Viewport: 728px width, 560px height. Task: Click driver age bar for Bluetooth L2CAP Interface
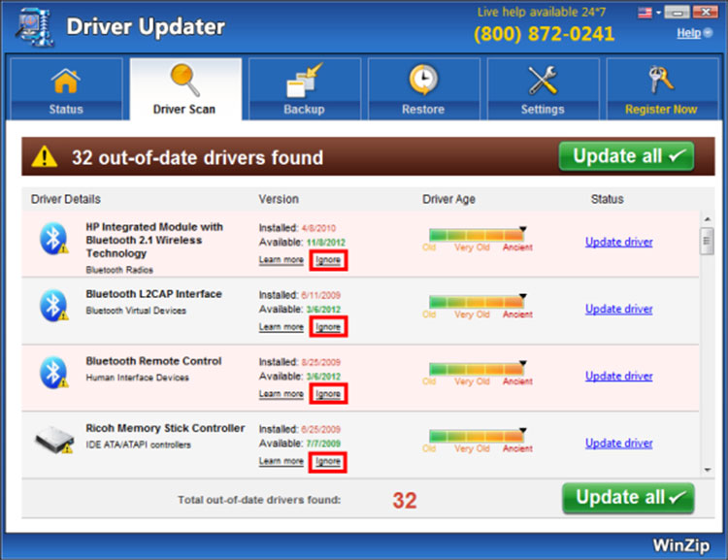[x=477, y=302]
